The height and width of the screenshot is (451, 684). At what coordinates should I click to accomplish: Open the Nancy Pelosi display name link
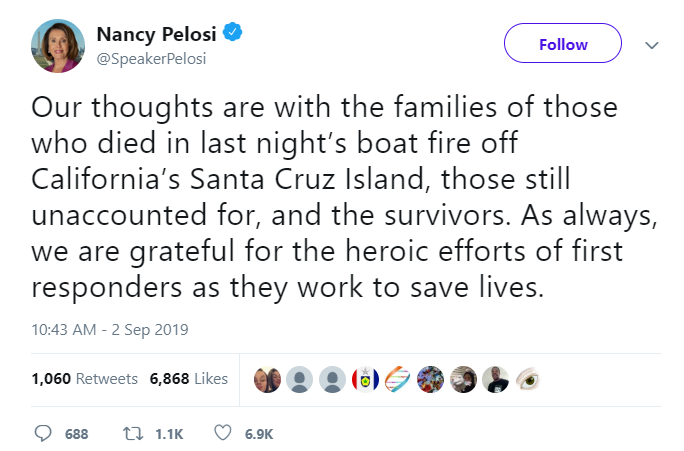click(158, 34)
